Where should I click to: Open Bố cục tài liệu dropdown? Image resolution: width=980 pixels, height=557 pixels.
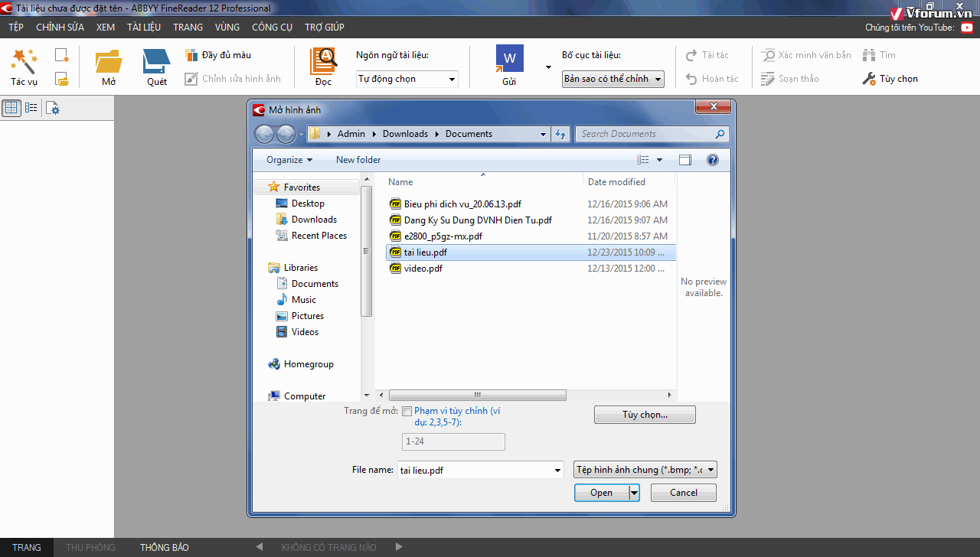click(613, 79)
